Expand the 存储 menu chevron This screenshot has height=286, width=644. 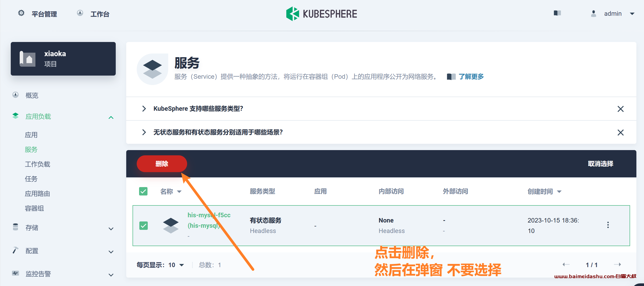point(111,229)
